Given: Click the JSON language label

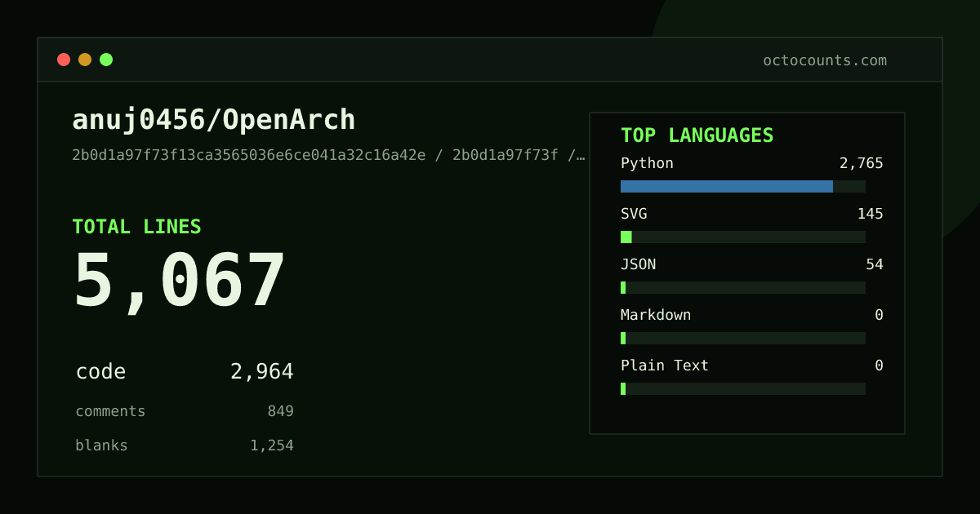Looking at the screenshot, I should tap(638, 264).
